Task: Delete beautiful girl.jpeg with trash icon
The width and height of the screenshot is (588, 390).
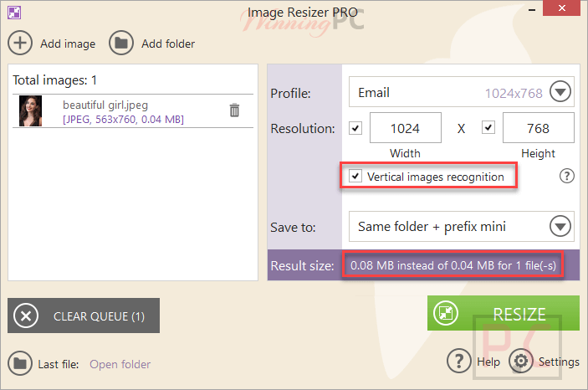Action: point(234,110)
